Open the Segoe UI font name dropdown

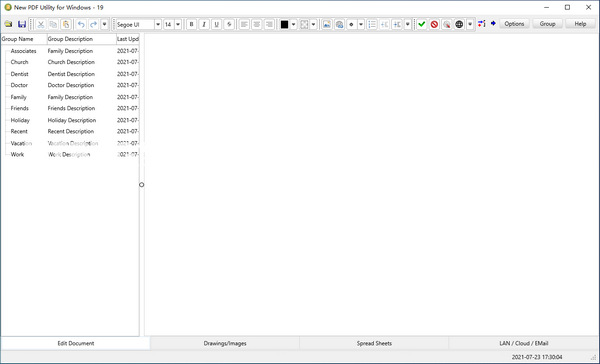coord(158,24)
